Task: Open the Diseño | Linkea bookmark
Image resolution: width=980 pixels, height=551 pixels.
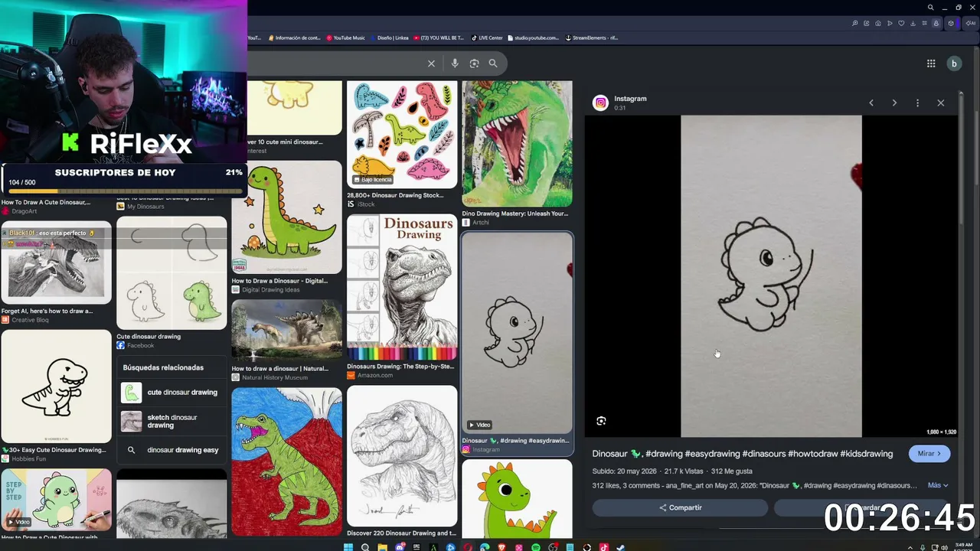Action: (x=389, y=37)
